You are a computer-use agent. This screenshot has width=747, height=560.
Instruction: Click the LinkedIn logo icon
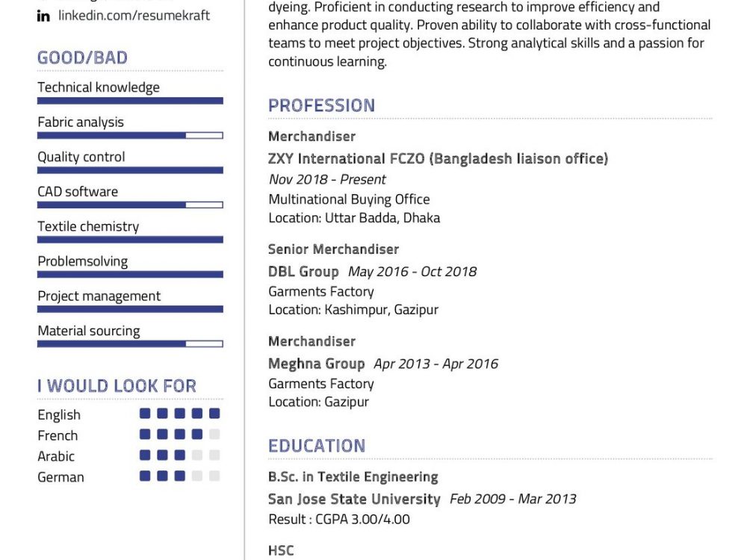(44, 16)
